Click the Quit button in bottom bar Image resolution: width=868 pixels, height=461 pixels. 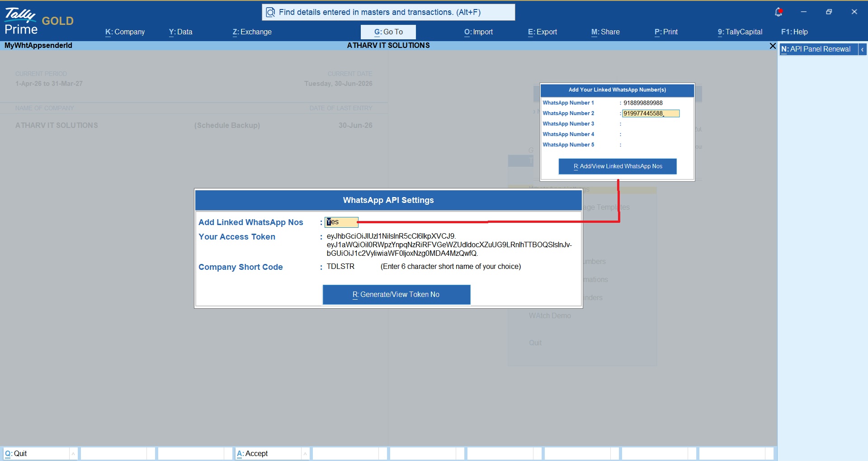click(x=36, y=454)
